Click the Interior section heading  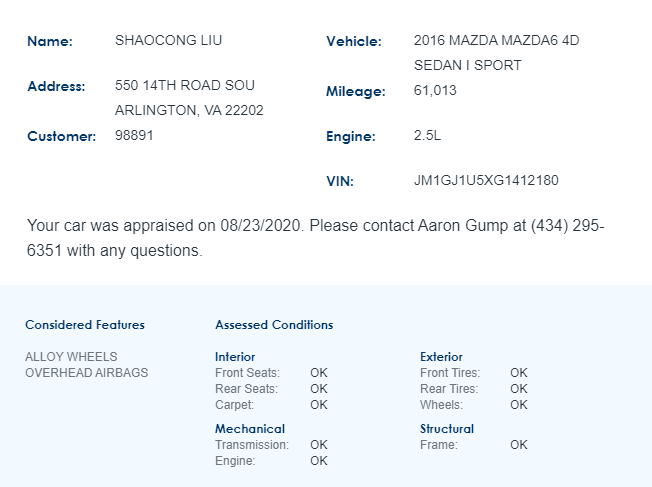click(x=235, y=357)
